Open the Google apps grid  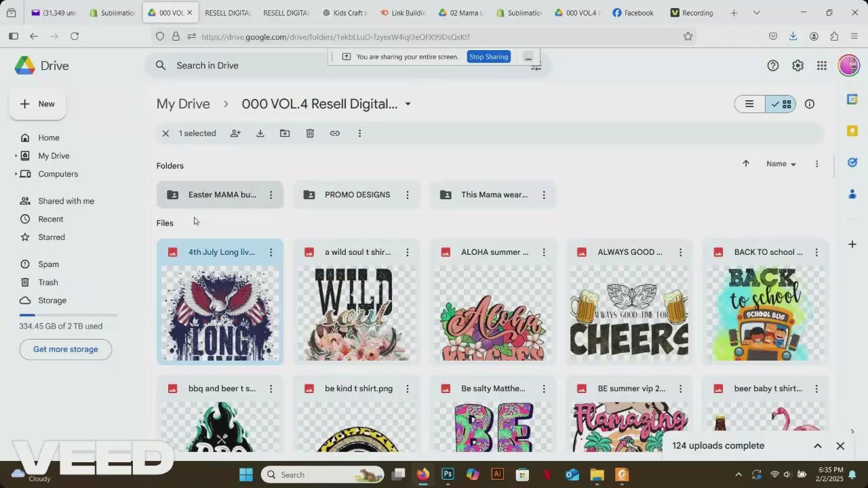[822, 66]
